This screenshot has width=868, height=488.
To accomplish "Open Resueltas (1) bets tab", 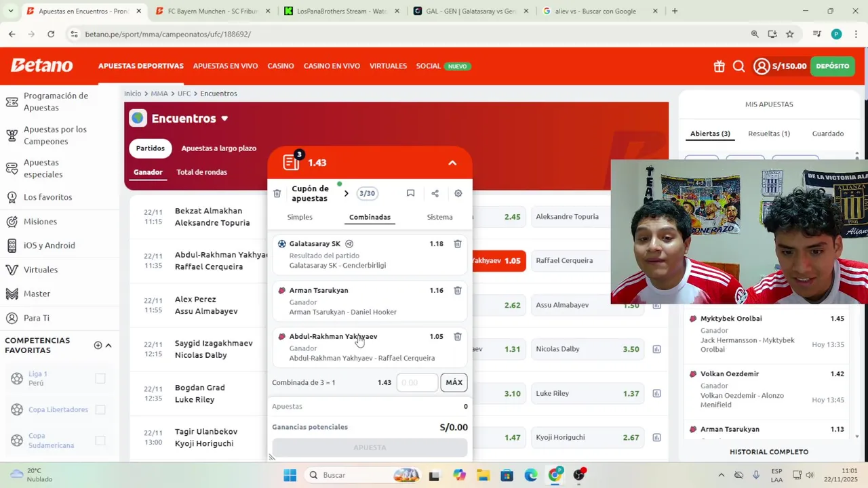I will pos(769,134).
